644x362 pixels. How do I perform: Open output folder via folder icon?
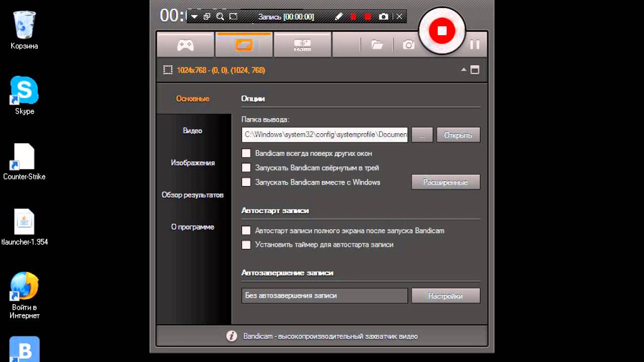377,45
